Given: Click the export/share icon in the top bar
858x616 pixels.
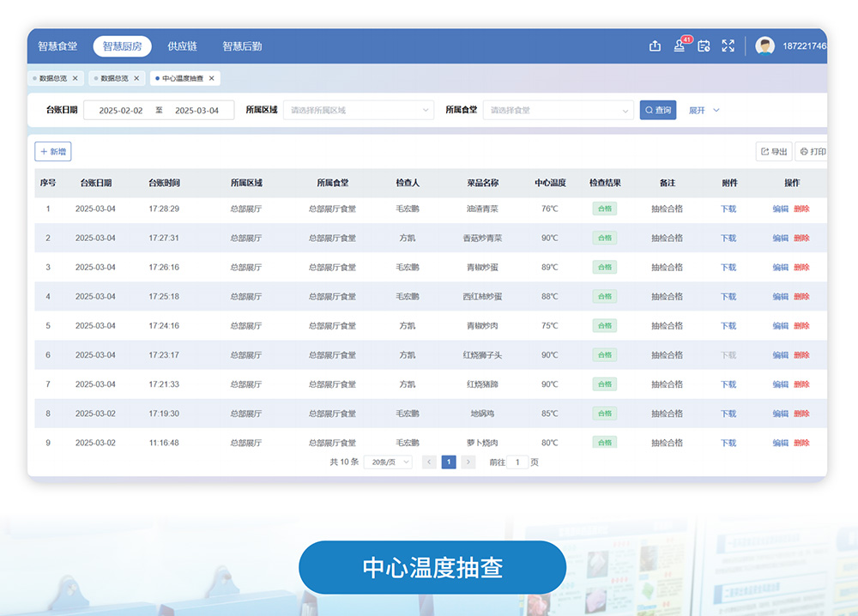Looking at the screenshot, I should point(656,46).
